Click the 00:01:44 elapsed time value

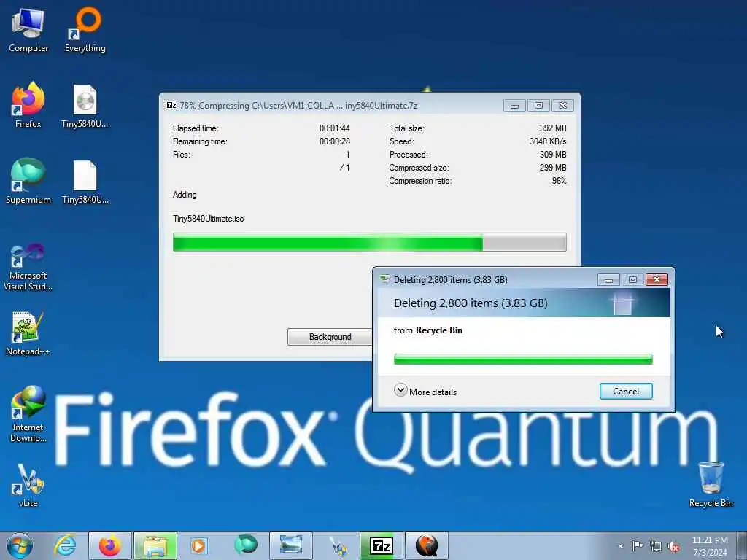(x=334, y=128)
